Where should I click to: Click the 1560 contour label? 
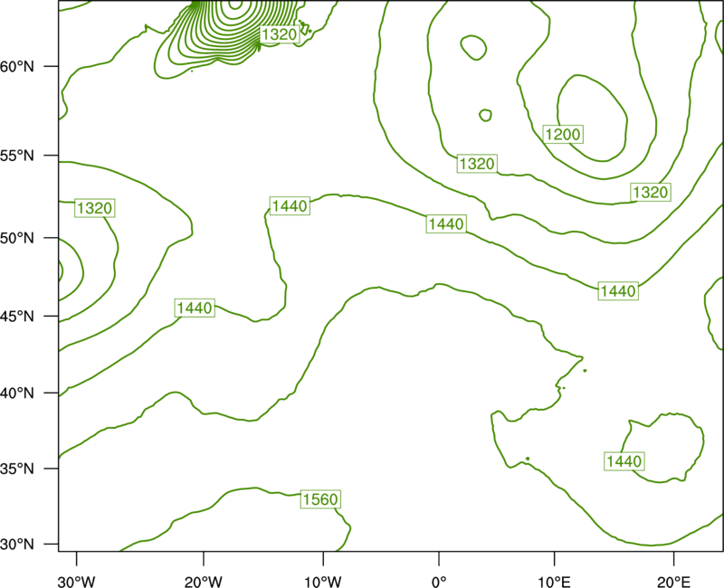[320, 499]
